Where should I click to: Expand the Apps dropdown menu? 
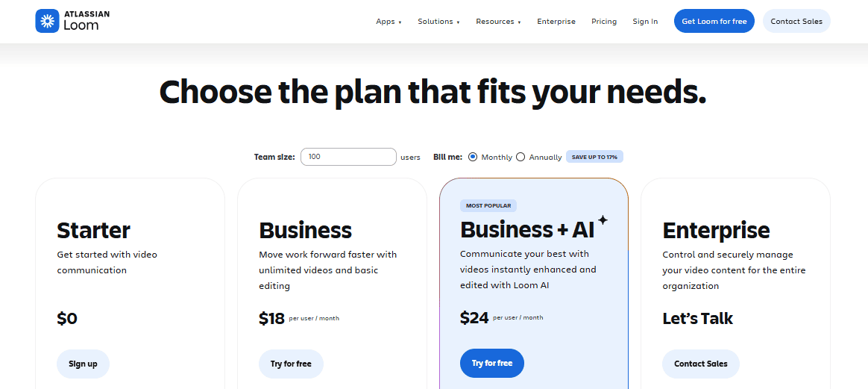coord(389,22)
